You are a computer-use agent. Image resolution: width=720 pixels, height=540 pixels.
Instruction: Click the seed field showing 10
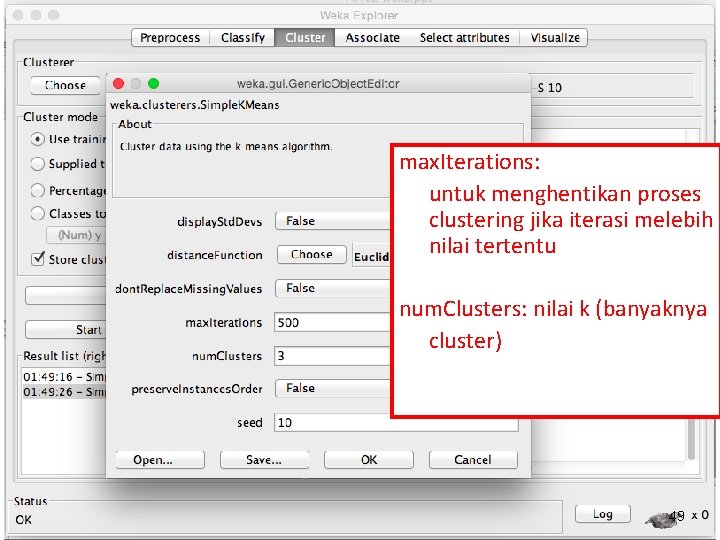pos(396,422)
